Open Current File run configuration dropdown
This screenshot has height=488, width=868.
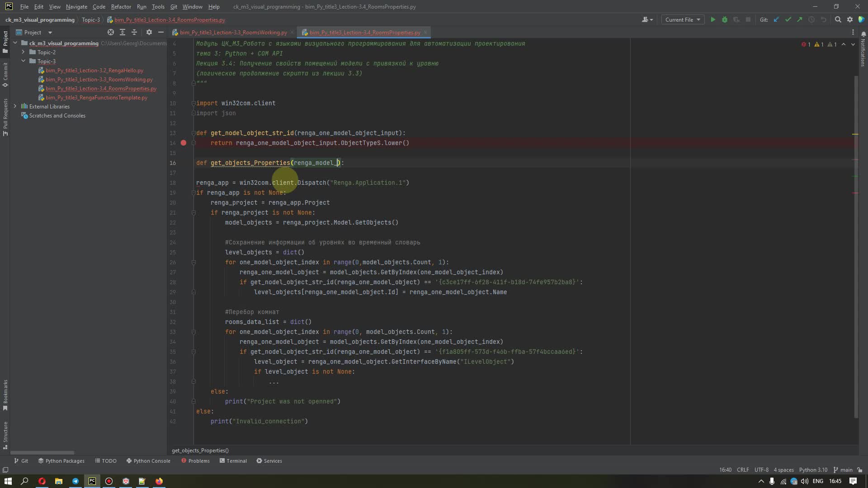point(683,19)
